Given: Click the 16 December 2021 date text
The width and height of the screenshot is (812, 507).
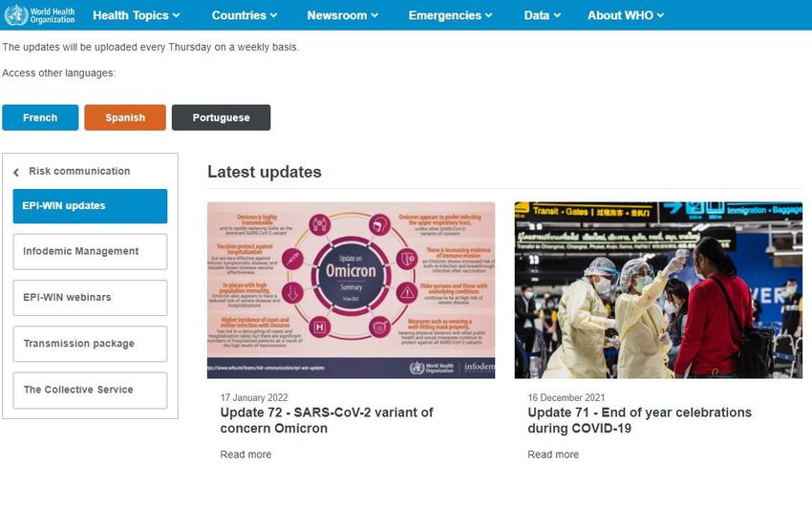Looking at the screenshot, I should [566, 397].
